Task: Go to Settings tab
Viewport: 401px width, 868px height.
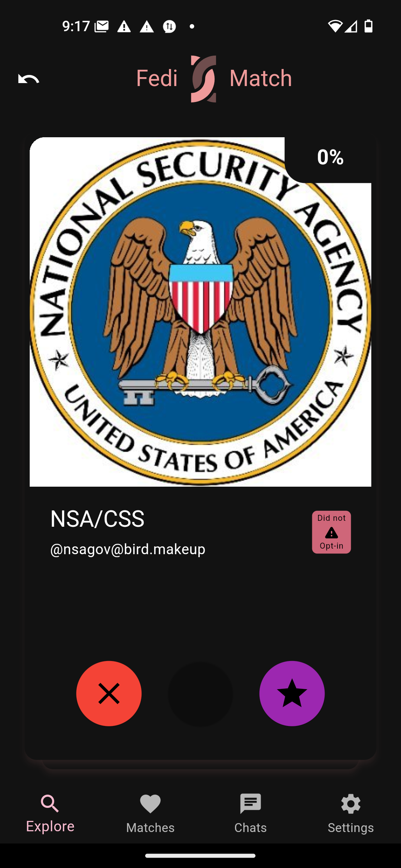Action: pyautogui.click(x=351, y=813)
